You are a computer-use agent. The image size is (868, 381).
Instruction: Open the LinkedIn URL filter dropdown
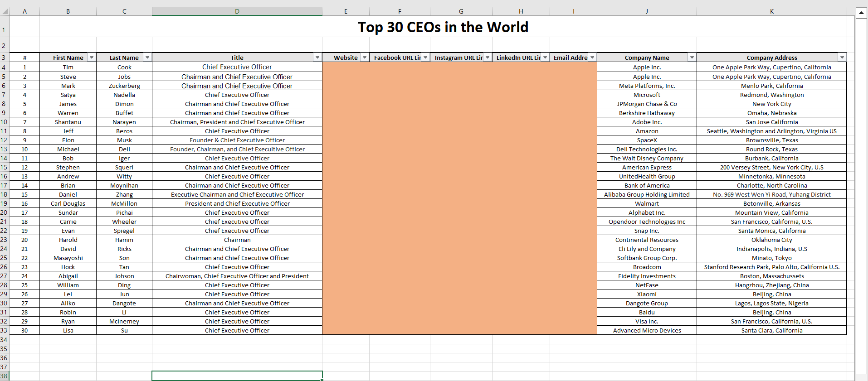[545, 58]
